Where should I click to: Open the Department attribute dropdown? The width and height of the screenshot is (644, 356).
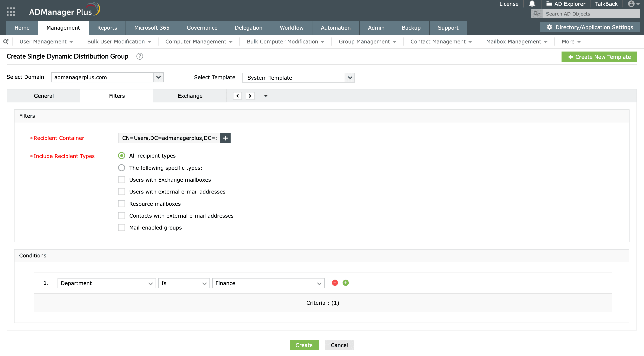pos(107,283)
